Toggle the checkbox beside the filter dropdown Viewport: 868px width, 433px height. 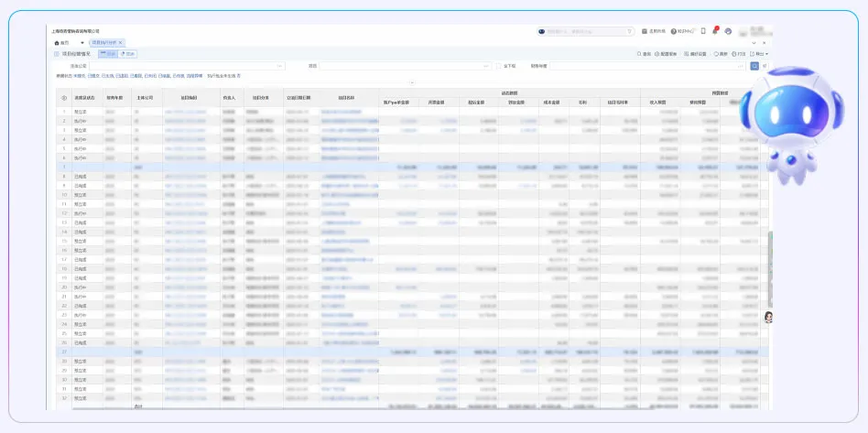click(x=498, y=66)
